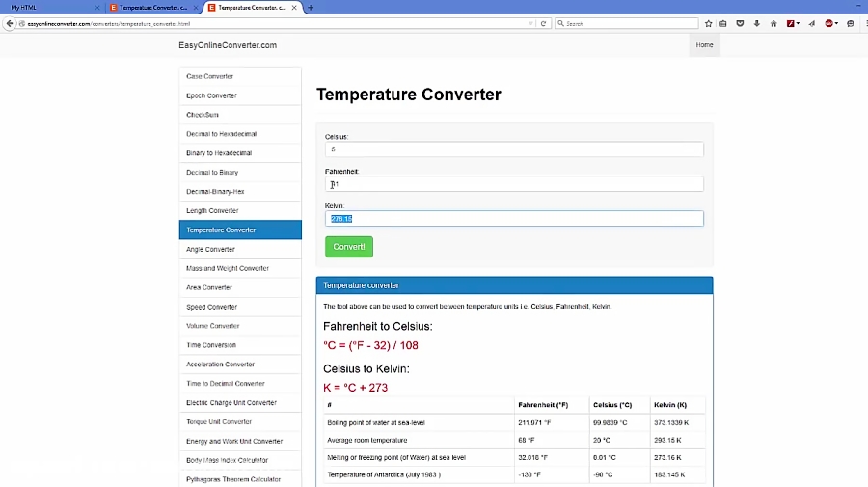
Task: Save page to Pocket icon
Action: click(x=740, y=24)
